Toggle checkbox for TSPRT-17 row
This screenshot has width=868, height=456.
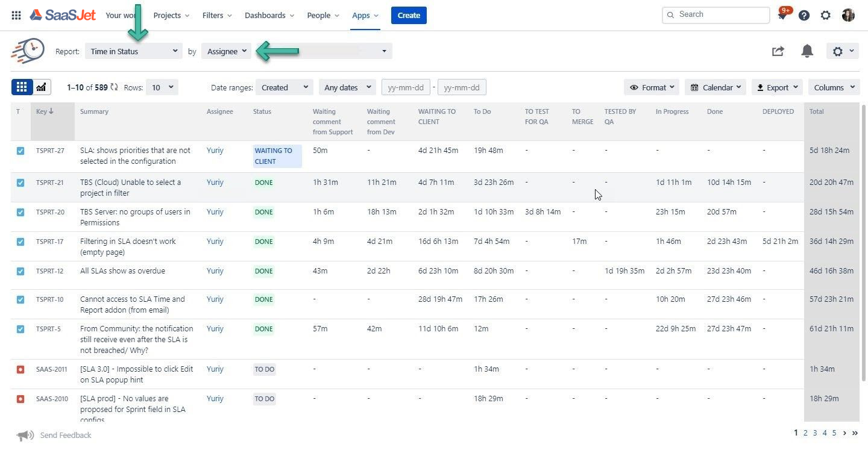20,242
